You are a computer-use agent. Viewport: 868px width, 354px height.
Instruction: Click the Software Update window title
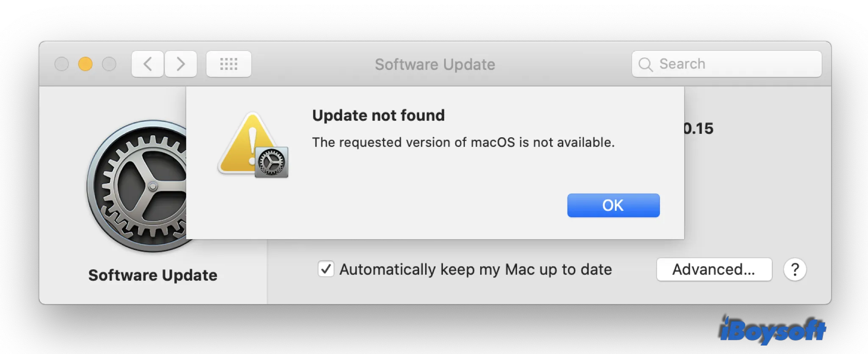[x=435, y=64]
